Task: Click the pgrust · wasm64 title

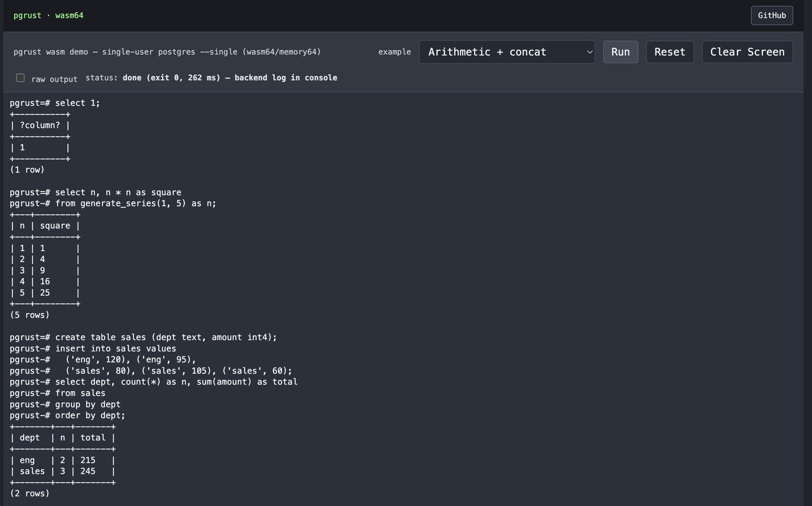Action: pyautogui.click(x=48, y=15)
